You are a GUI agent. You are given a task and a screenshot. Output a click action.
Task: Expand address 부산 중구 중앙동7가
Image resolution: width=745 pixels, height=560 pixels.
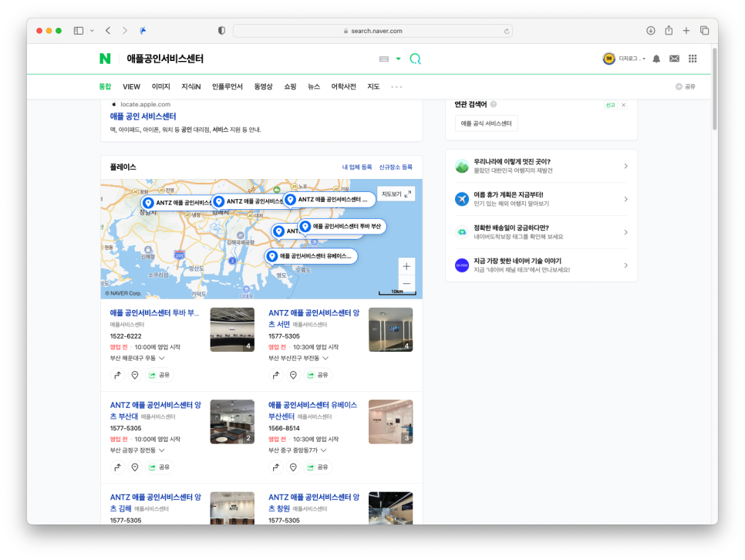pos(297,450)
